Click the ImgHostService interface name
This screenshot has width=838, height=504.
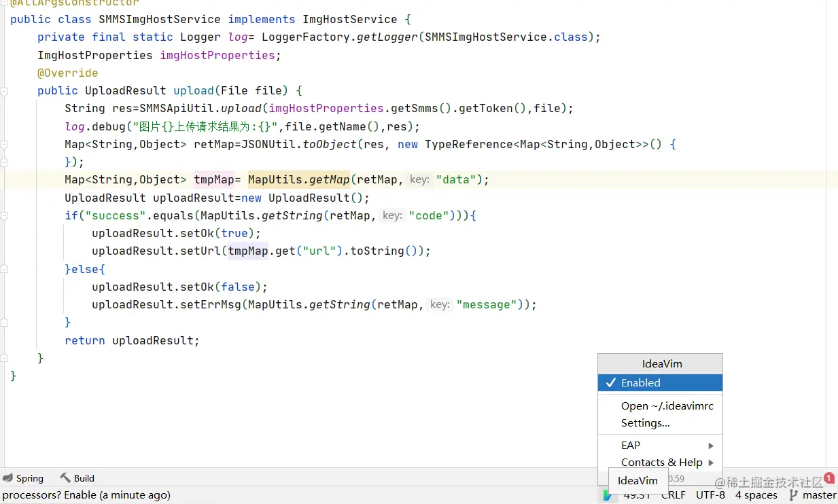(350, 19)
